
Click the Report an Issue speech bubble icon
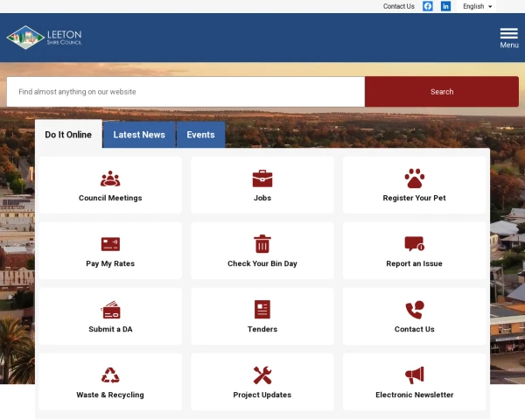point(414,244)
